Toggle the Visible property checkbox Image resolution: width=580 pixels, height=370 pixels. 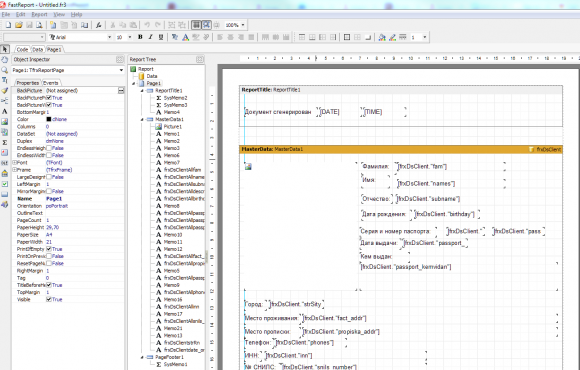point(48,300)
